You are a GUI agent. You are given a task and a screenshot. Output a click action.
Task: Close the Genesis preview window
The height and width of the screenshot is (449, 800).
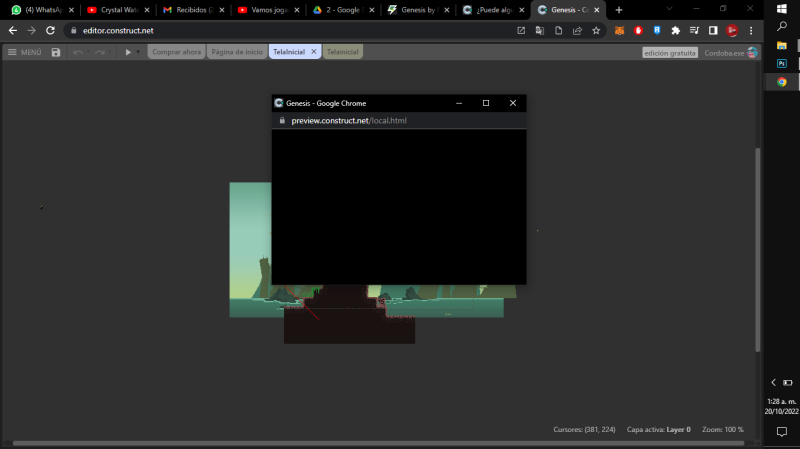513,103
